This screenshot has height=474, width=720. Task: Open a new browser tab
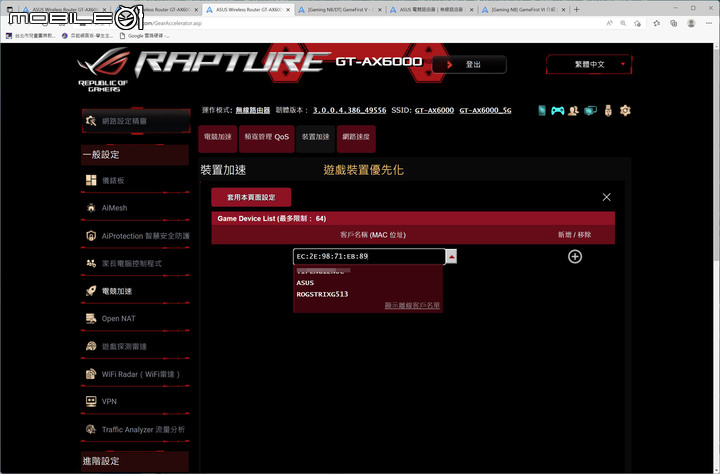[x=577, y=9]
